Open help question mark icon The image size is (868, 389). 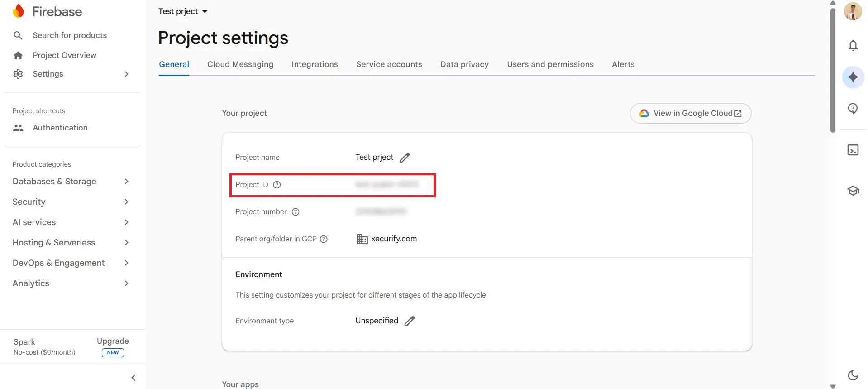click(x=853, y=108)
